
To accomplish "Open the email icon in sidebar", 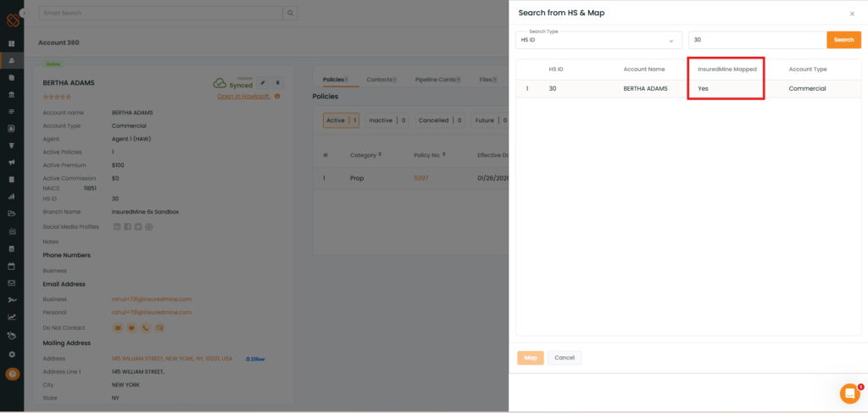I will click(x=12, y=283).
